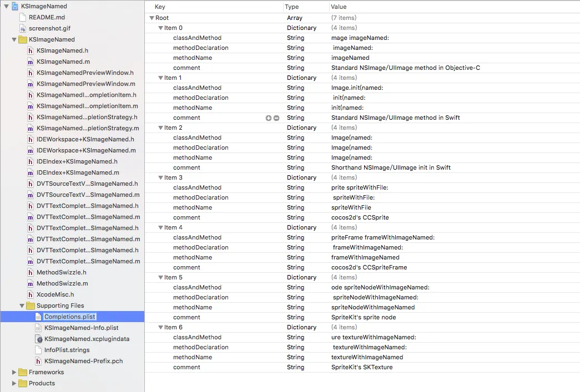Collapse Item 0 dictionary
Screen dimensions: 580x392
(160, 28)
